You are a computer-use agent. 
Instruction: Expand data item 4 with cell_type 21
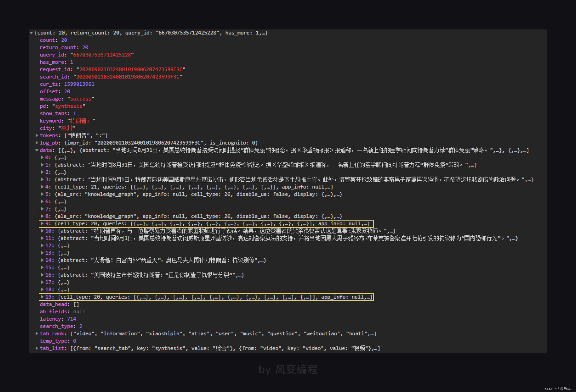click(x=42, y=187)
